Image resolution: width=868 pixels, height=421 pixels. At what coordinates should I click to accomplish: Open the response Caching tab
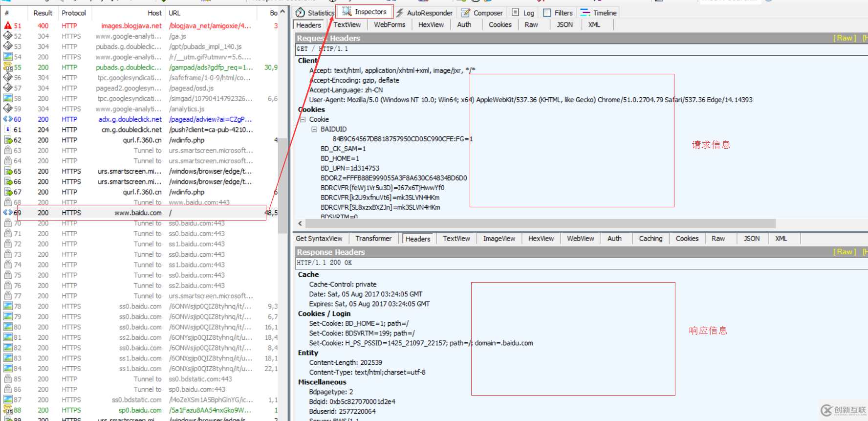651,239
